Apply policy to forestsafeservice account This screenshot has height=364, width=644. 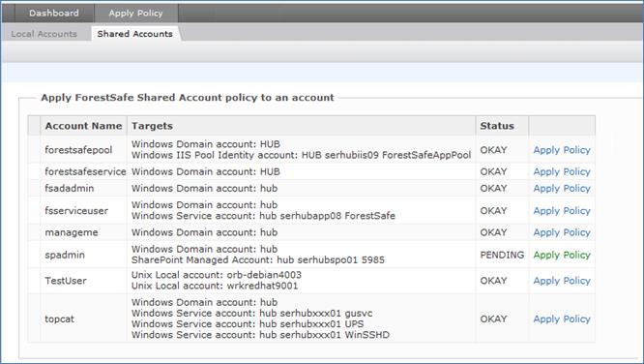pos(562,172)
